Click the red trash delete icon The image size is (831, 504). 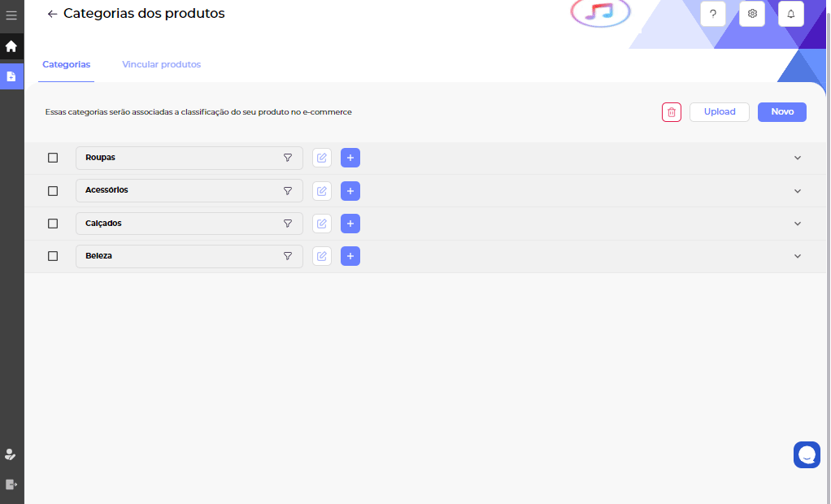[671, 112]
